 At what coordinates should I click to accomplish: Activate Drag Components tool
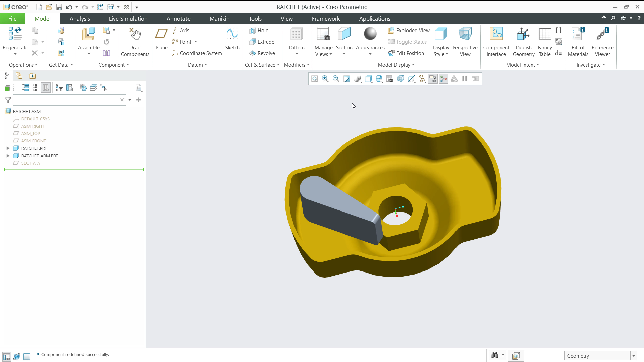tap(135, 42)
